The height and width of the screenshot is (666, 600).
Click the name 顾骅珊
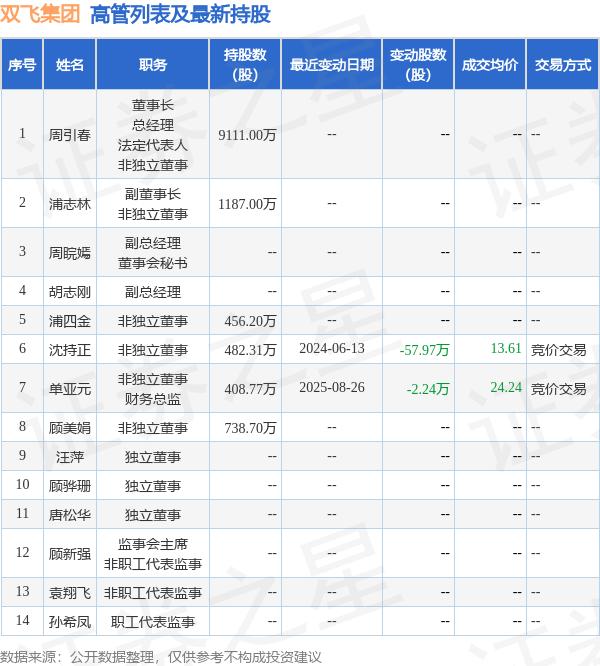pos(70,486)
